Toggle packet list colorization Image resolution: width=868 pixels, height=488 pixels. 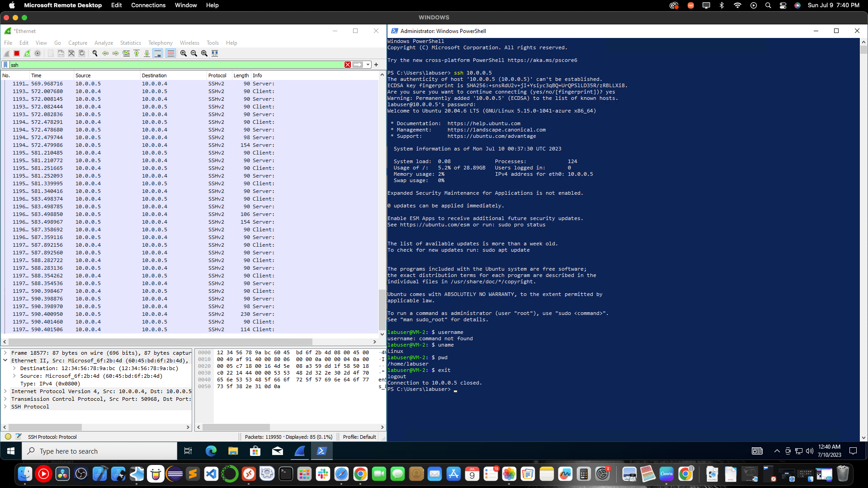(170, 53)
